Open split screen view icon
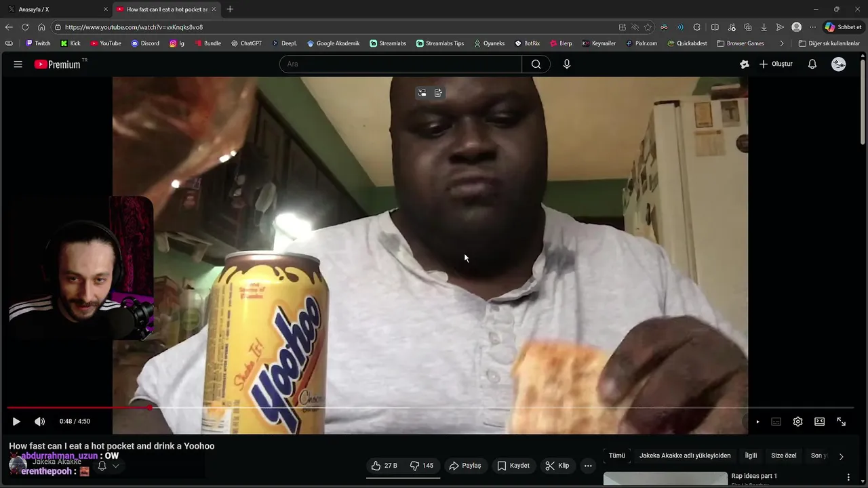The height and width of the screenshot is (488, 868). coord(715,27)
